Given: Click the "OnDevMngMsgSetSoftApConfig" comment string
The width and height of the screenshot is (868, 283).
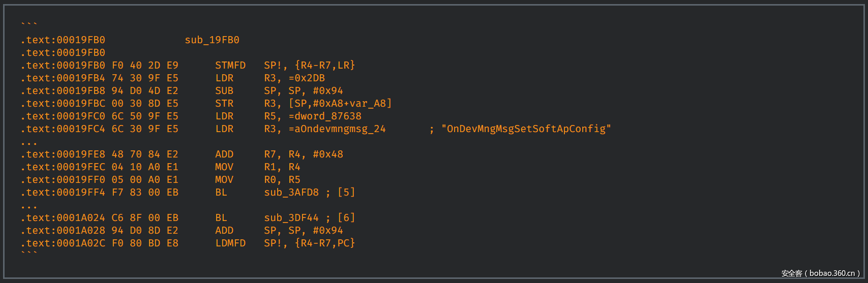Looking at the screenshot, I should point(526,129).
